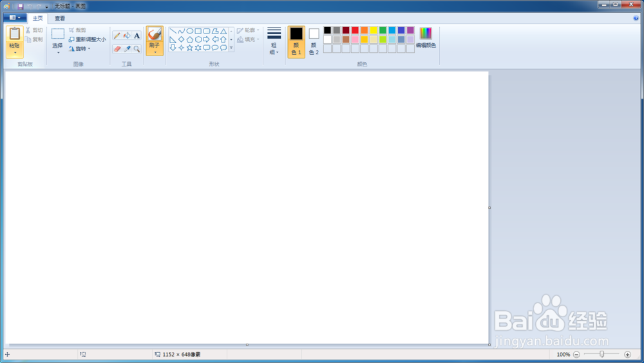Pick the yellow color swatch
The width and height of the screenshot is (644, 363).
[374, 30]
